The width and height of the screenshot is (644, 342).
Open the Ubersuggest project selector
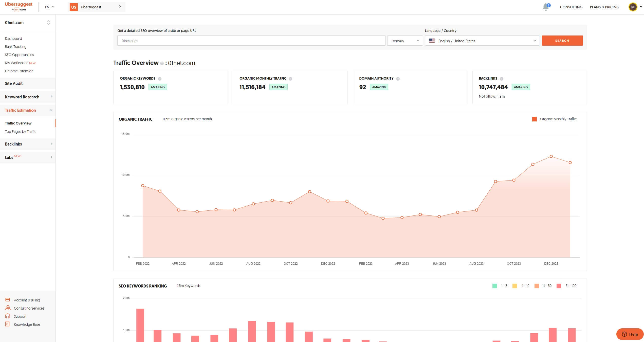point(97,7)
